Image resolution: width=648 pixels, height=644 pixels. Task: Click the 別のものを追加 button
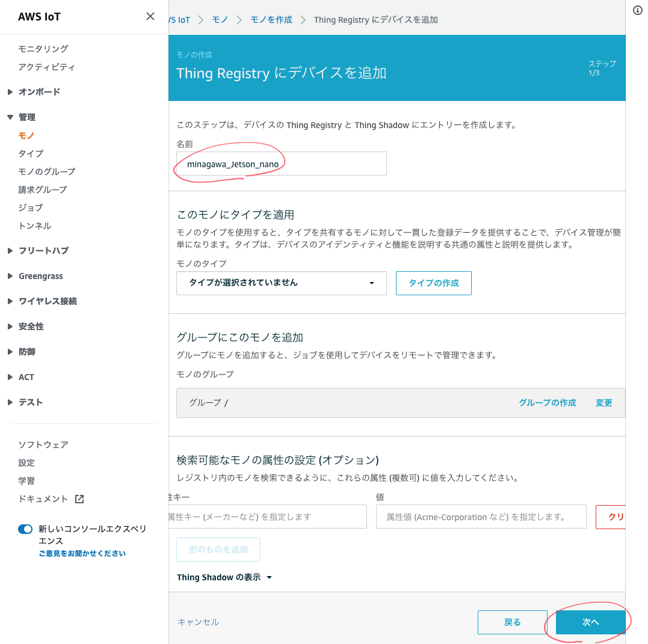tap(218, 550)
